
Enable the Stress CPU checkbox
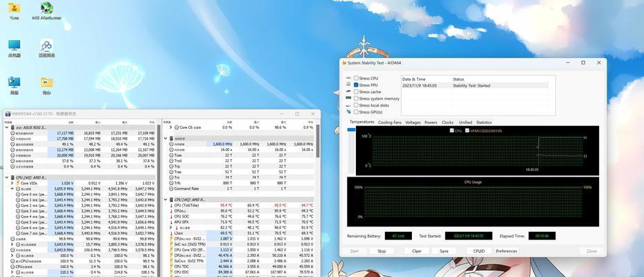click(356, 78)
